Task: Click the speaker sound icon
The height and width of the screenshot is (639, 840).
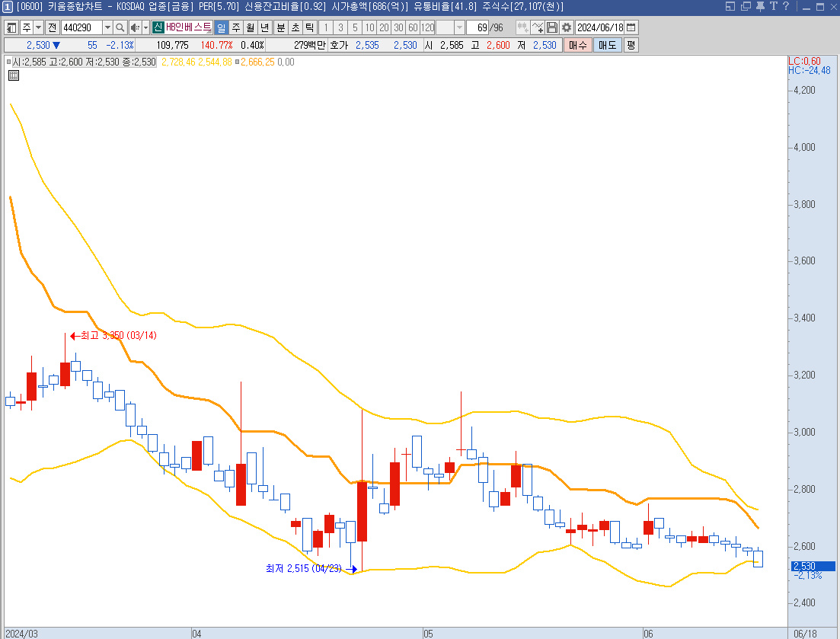Action: coord(135,27)
